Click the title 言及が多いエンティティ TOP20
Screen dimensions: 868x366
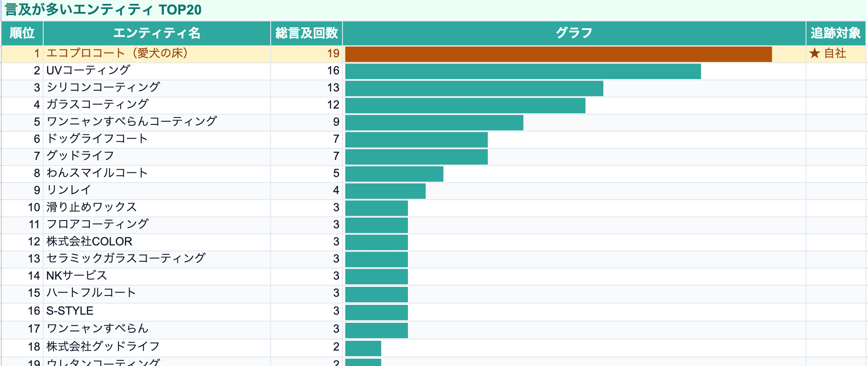point(103,9)
